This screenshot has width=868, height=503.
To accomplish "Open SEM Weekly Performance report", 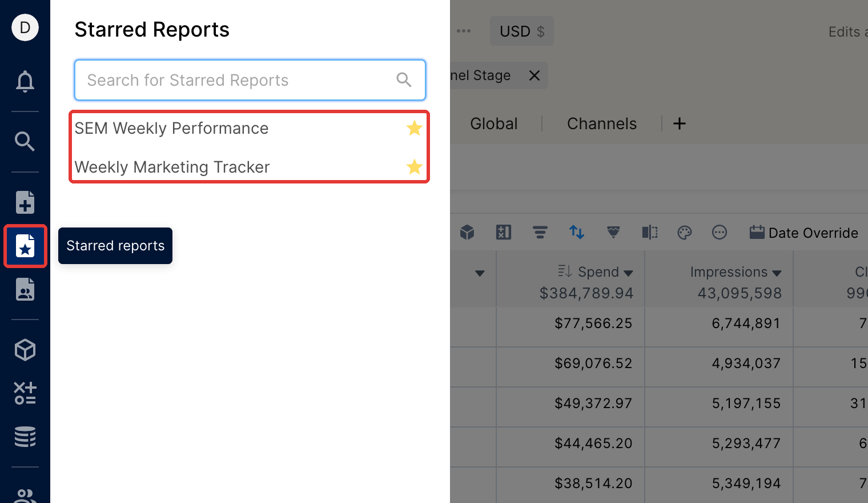I will coord(171,128).
